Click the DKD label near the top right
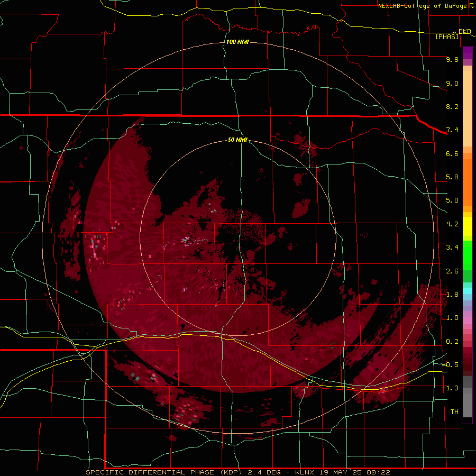 pos(465,31)
